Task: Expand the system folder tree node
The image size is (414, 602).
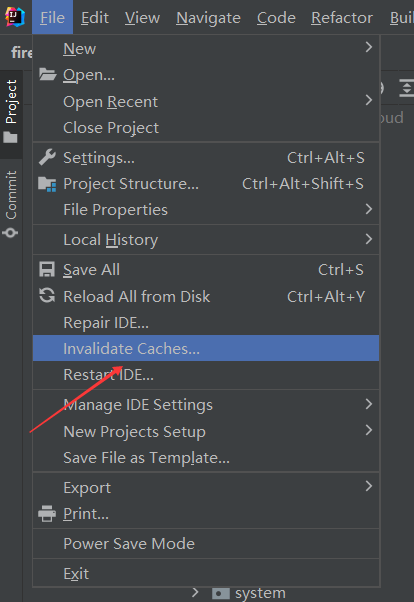Action: (x=195, y=592)
